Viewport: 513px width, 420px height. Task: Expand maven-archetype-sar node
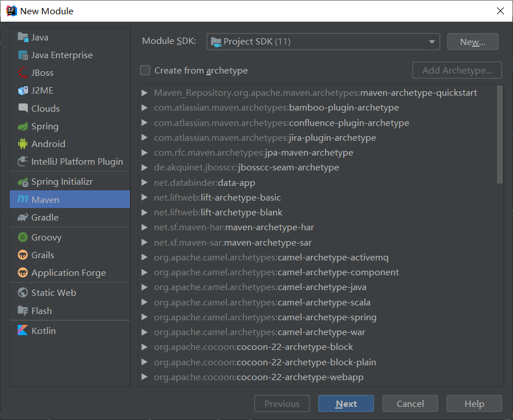(x=144, y=242)
